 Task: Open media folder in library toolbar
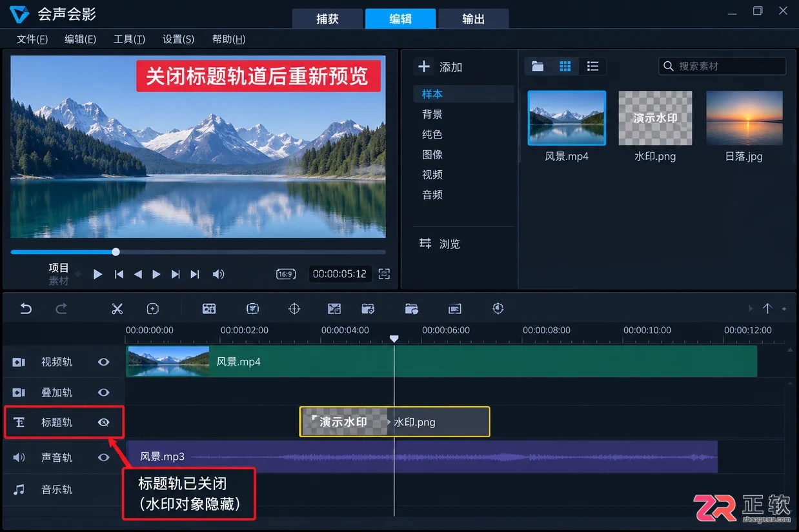pyautogui.click(x=538, y=66)
